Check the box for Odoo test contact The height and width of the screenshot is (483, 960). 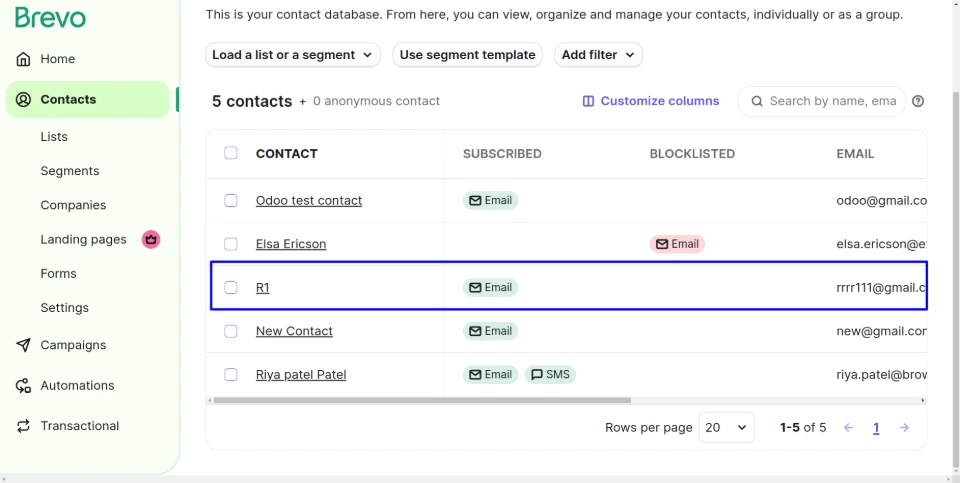point(231,200)
